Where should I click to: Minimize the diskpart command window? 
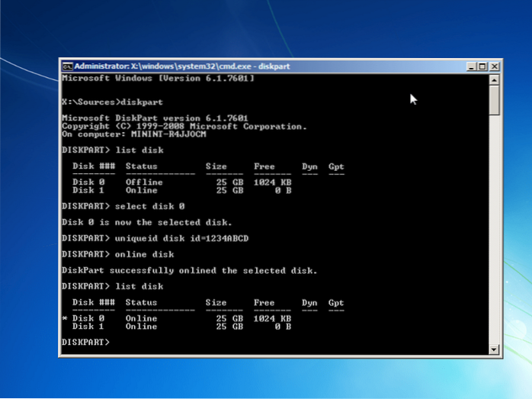click(x=471, y=66)
